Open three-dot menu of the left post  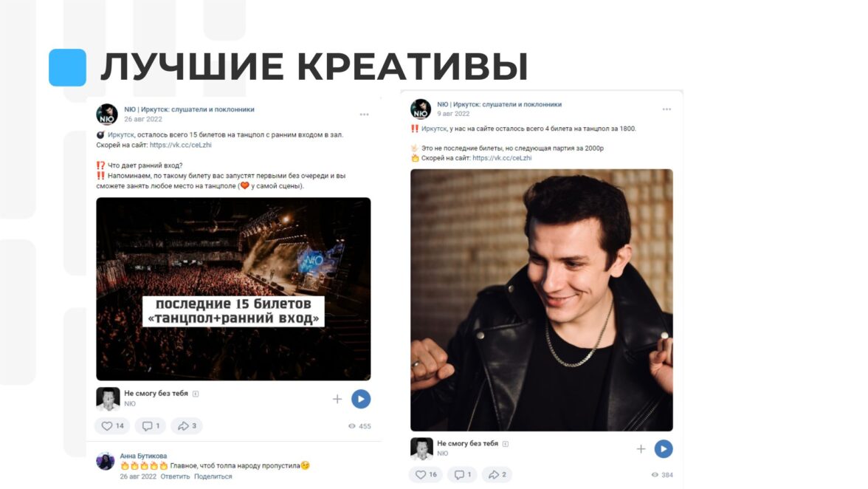point(365,114)
